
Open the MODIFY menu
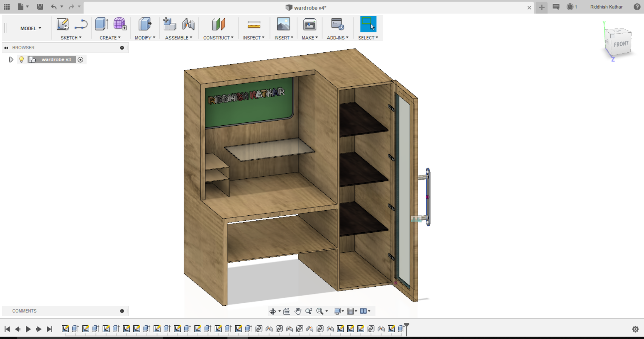[145, 38]
